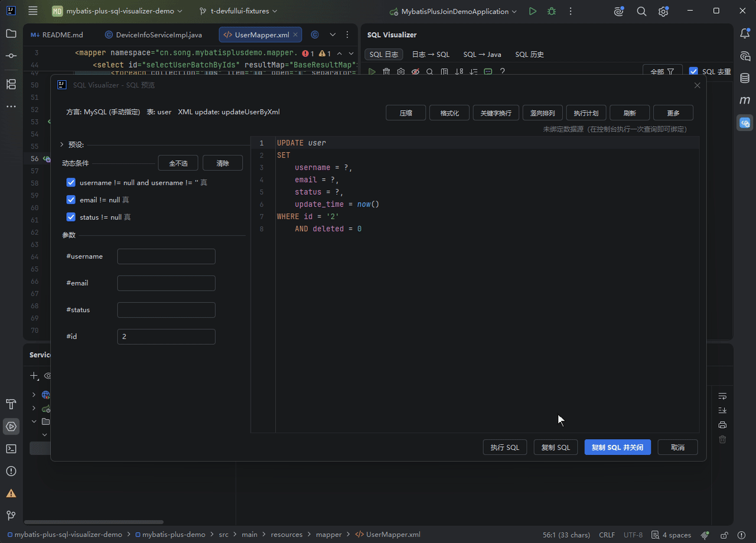Click the 格式化 button
This screenshot has width=756, height=543.
coord(449,113)
